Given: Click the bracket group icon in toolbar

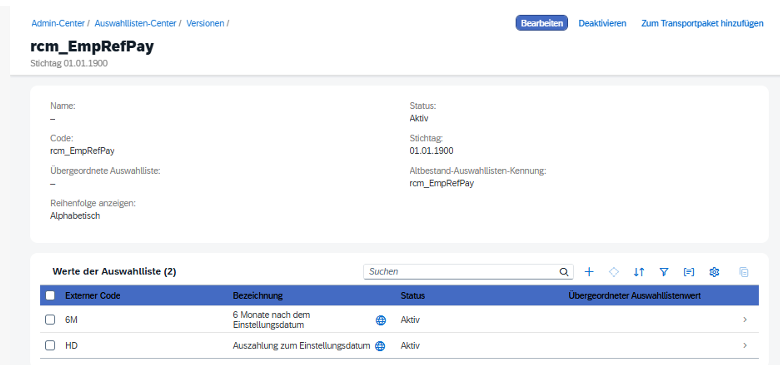Looking at the screenshot, I should click(689, 272).
